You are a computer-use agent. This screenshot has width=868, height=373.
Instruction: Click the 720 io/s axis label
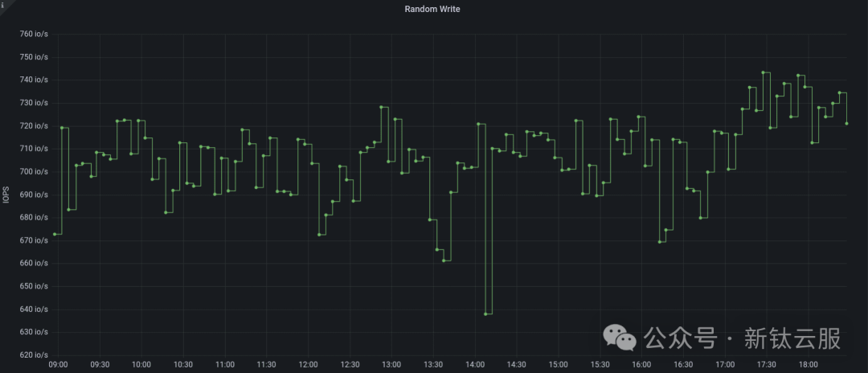34,125
